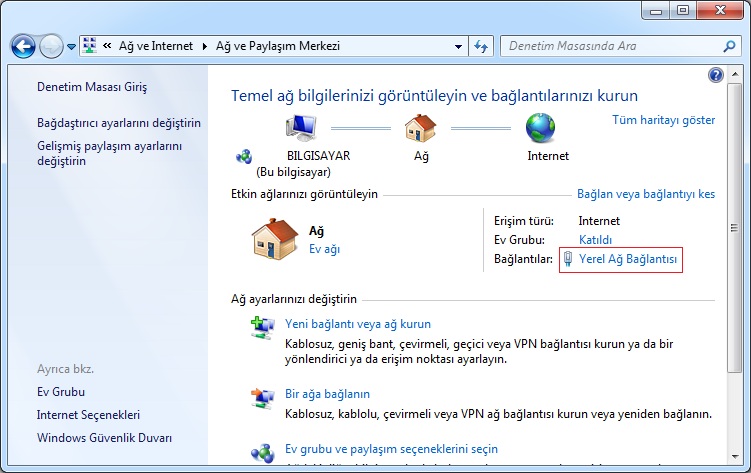Click Bağlan veya bağlantıyı kes link
The width and height of the screenshot is (751, 473).
[x=645, y=194]
